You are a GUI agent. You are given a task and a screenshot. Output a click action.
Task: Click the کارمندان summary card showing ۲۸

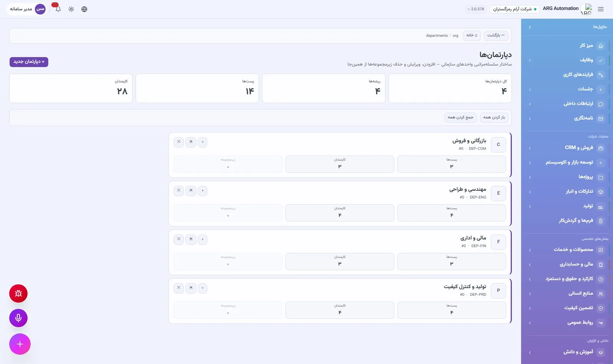coord(71,88)
